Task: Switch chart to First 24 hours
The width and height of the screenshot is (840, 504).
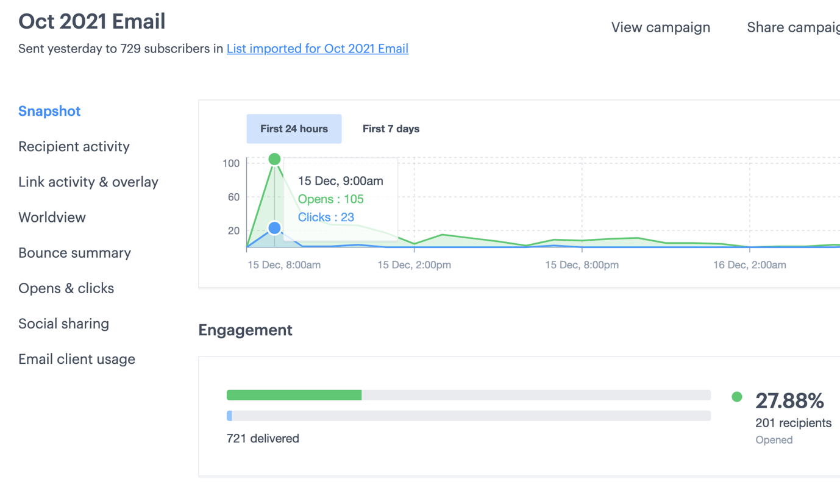Action: pos(294,129)
